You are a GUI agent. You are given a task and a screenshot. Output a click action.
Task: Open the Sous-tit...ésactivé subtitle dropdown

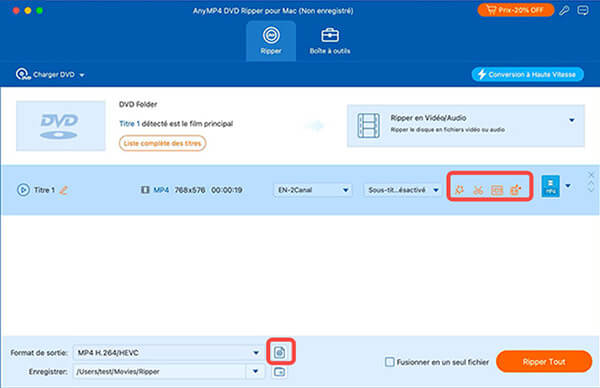(x=403, y=190)
